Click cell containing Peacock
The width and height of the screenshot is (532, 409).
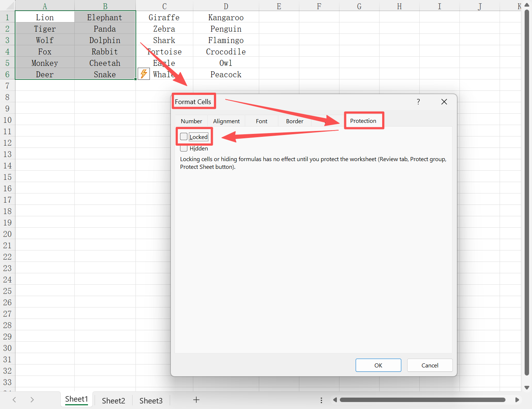pyautogui.click(x=226, y=74)
